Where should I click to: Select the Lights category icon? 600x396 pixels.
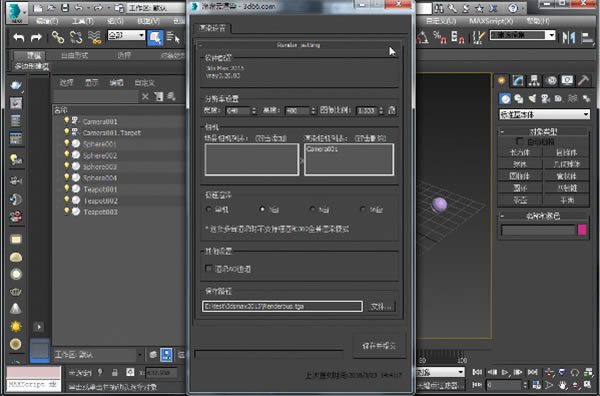(532, 99)
